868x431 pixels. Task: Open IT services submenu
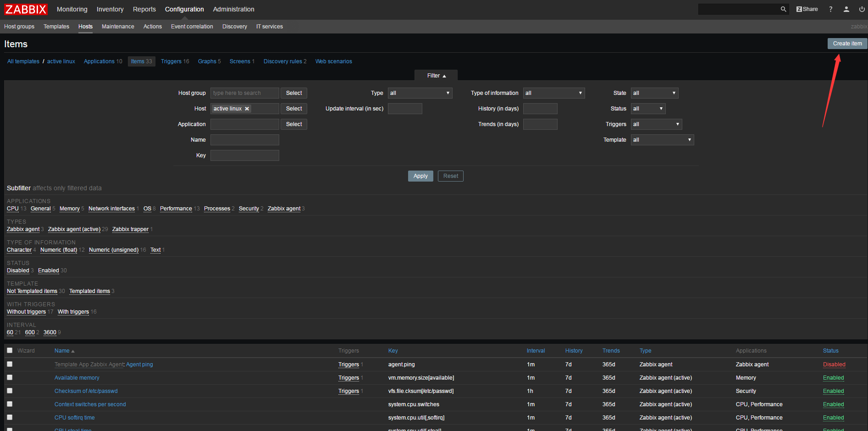click(270, 27)
